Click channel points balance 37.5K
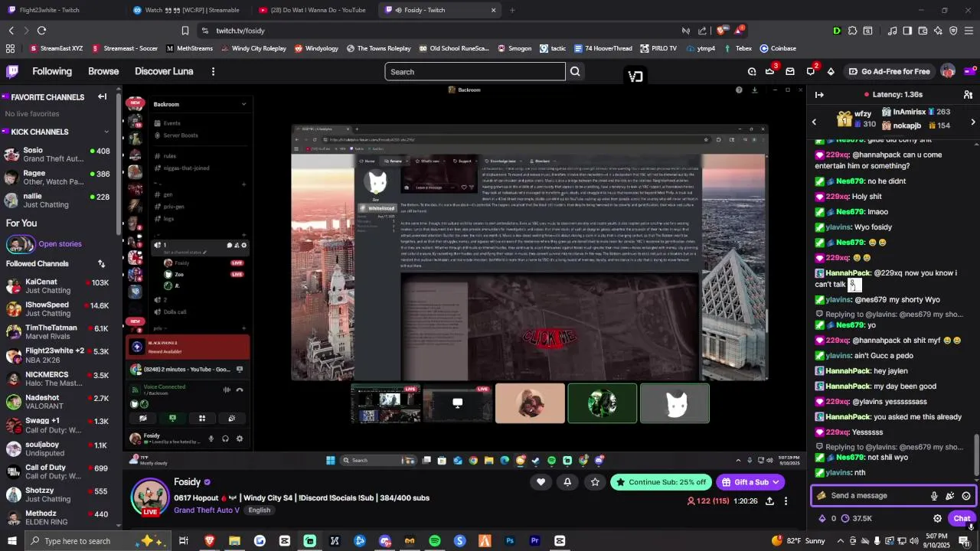 (857, 518)
